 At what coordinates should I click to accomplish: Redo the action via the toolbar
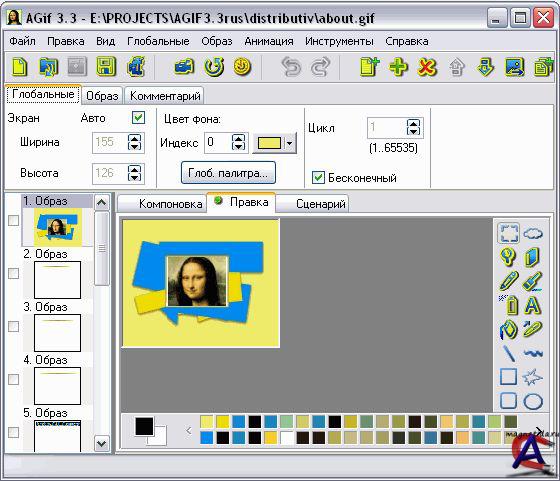(320, 67)
